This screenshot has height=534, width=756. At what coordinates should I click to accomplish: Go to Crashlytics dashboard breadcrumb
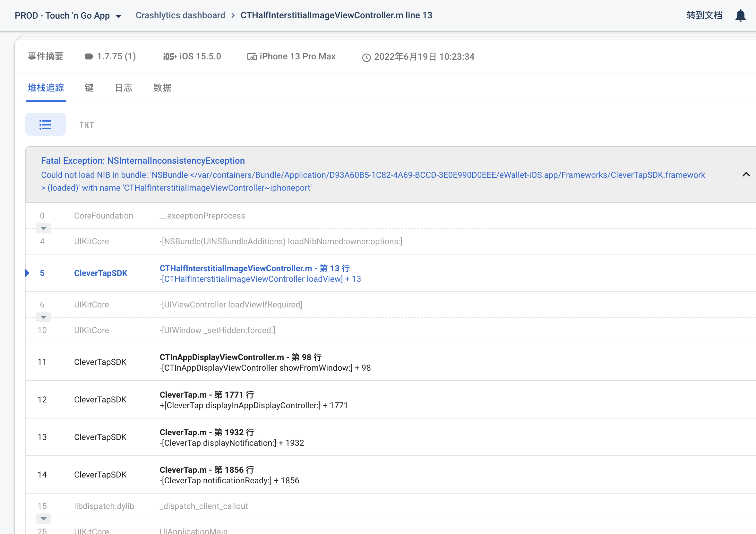180,15
